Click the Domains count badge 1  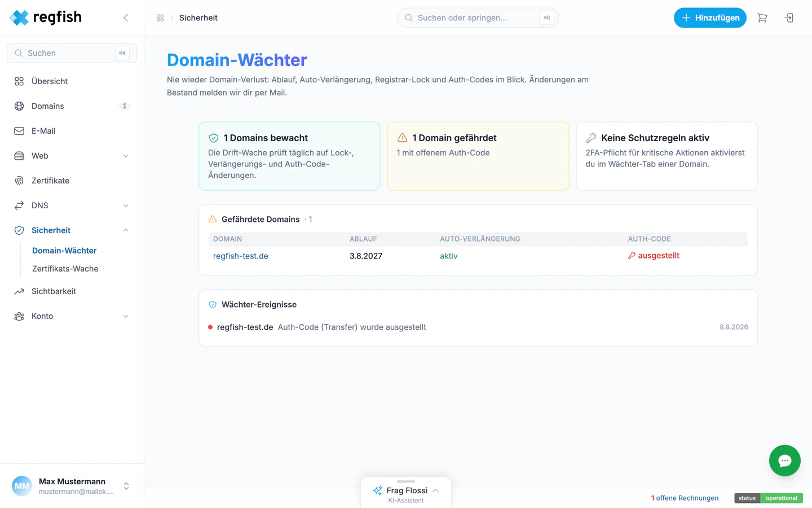[x=125, y=106]
